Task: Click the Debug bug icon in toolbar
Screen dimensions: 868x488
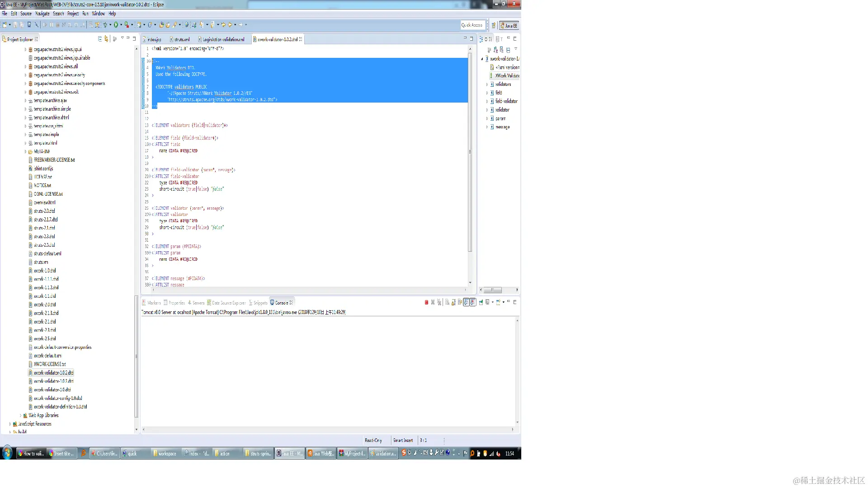Action: coord(105,25)
